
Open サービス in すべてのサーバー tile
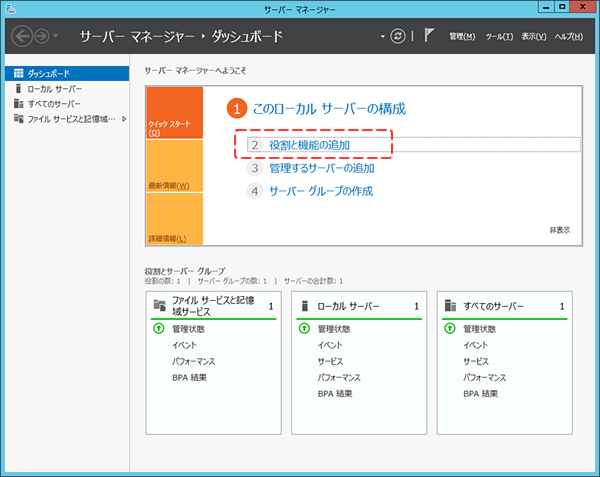[476, 361]
